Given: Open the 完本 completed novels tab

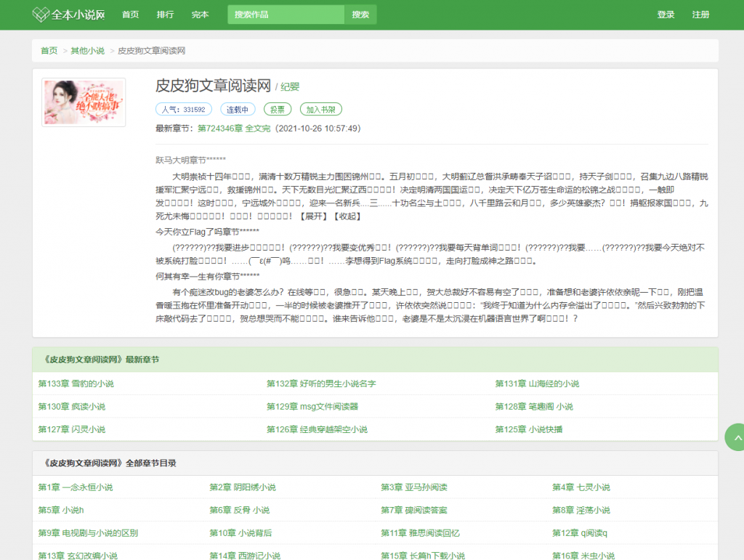Looking at the screenshot, I should (x=200, y=15).
